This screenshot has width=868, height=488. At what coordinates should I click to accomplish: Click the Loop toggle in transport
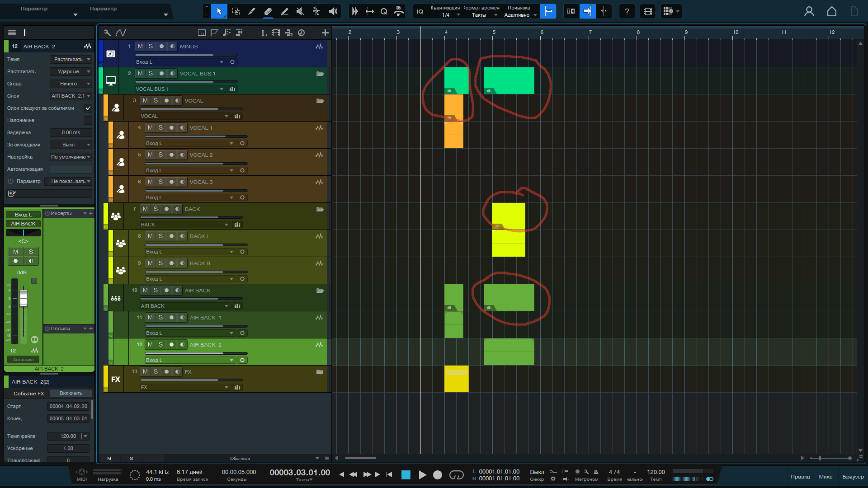(456, 475)
